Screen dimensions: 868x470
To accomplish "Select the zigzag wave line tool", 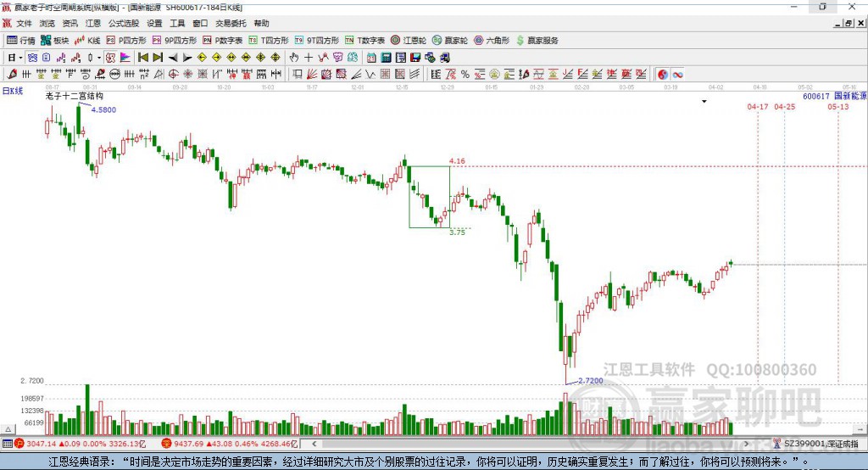I will [371, 75].
